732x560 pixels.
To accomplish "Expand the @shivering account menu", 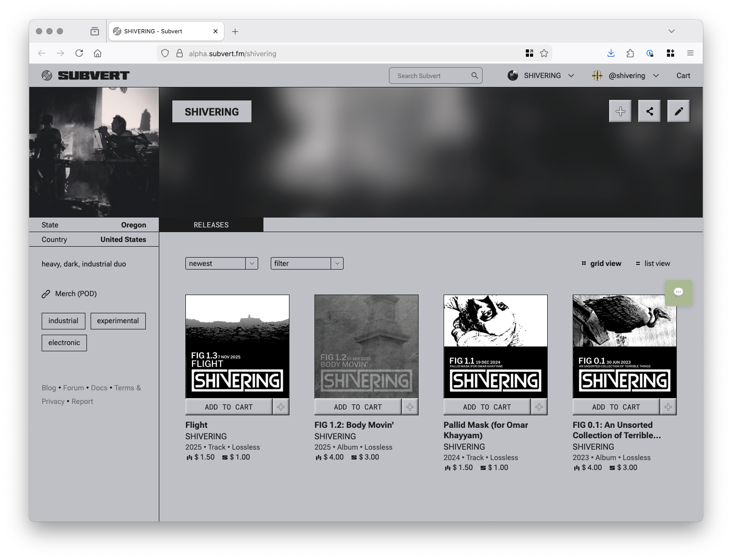I will coord(626,75).
